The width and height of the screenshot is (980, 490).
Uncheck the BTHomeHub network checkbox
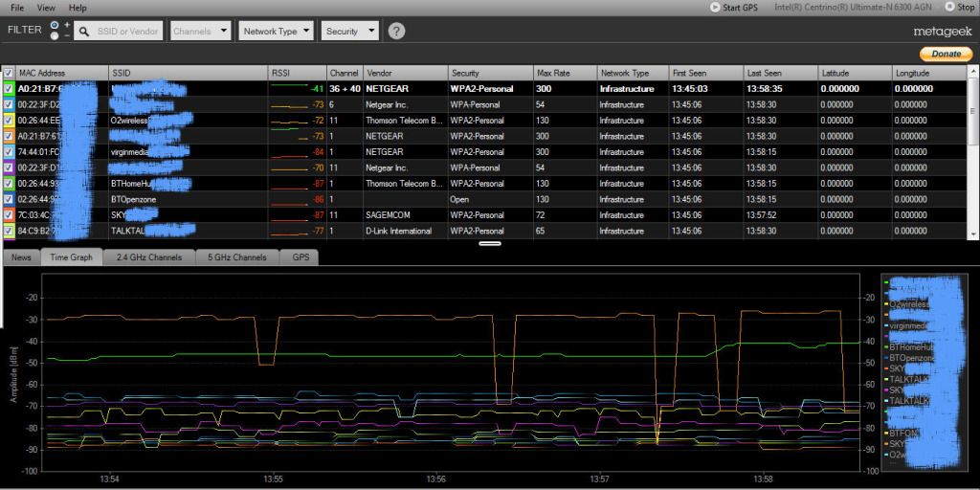[x=8, y=183]
